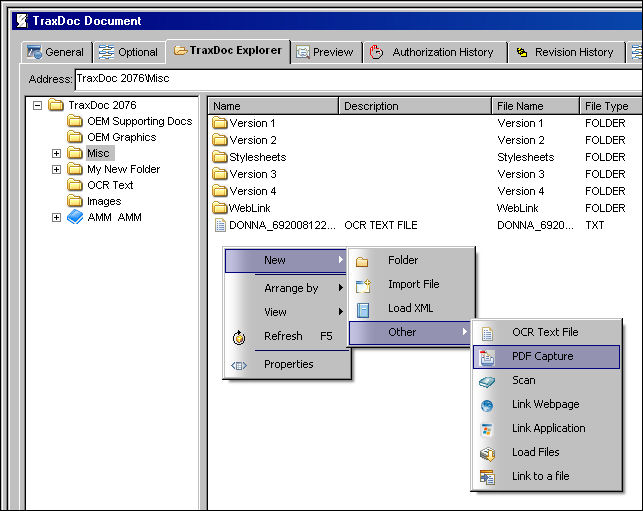The height and width of the screenshot is (511, 643).
Task: Click the Stylesheets folder icon in list
Action: [x=220, y=157]
